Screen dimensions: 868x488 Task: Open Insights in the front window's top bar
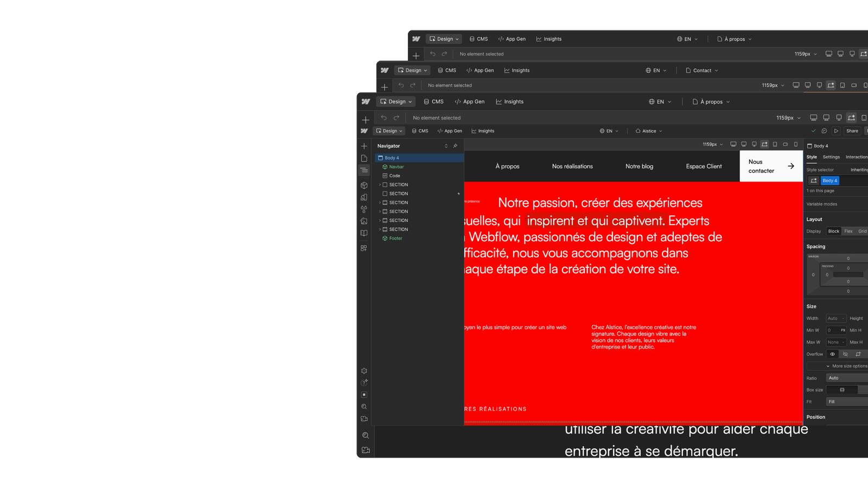tap(509, 101)
